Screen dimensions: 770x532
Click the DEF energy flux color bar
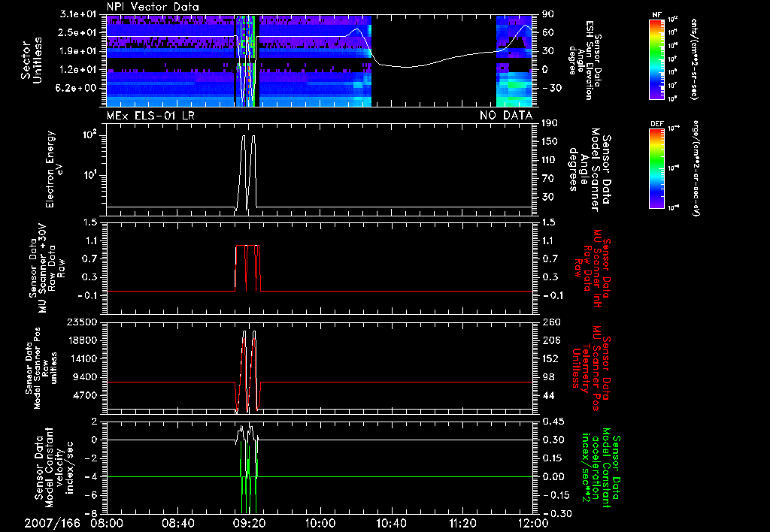pos(656,168)
